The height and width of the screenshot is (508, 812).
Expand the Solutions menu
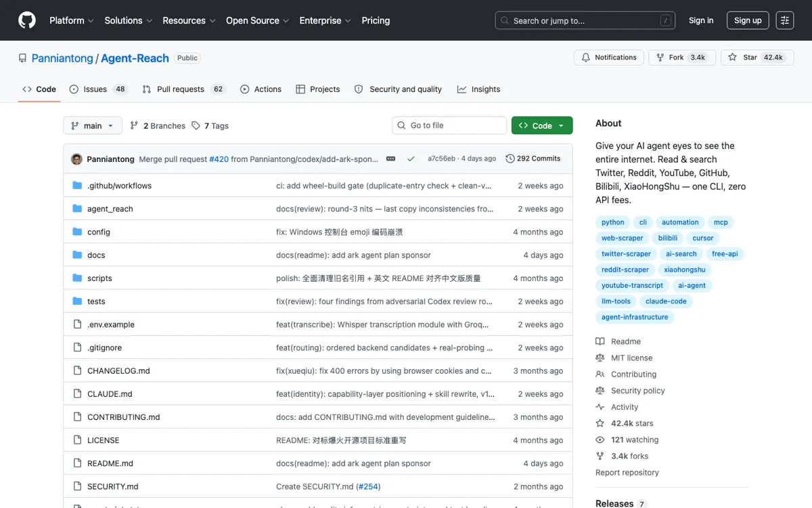pyautogui.click(x=129, y=20)
